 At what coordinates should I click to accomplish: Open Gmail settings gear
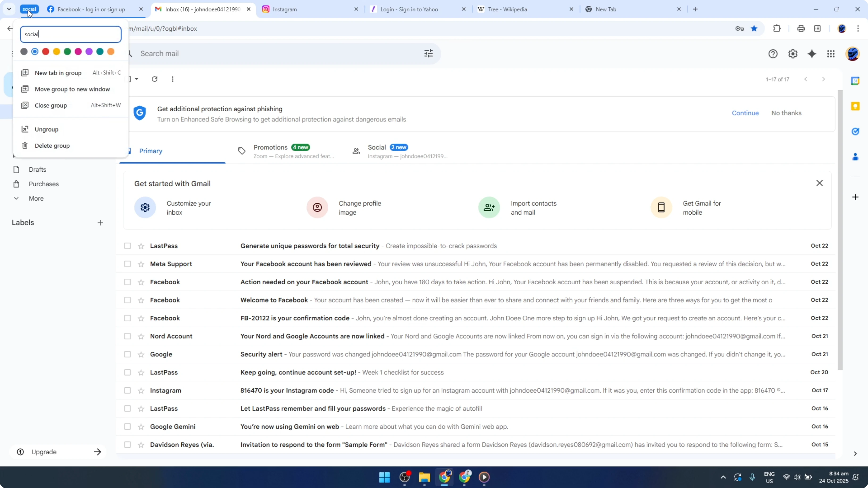click(x=793, y=54)
